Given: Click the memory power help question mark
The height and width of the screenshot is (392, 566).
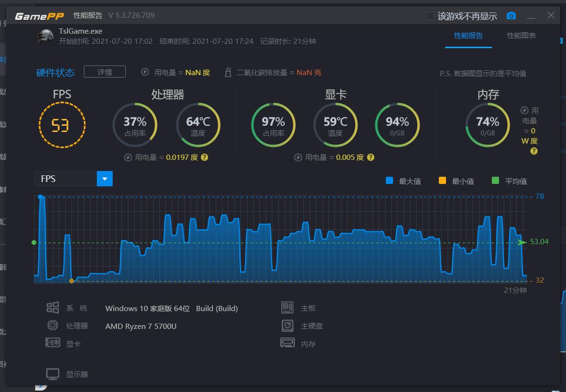Looking at the screenshot, I should tap(533, 151).
